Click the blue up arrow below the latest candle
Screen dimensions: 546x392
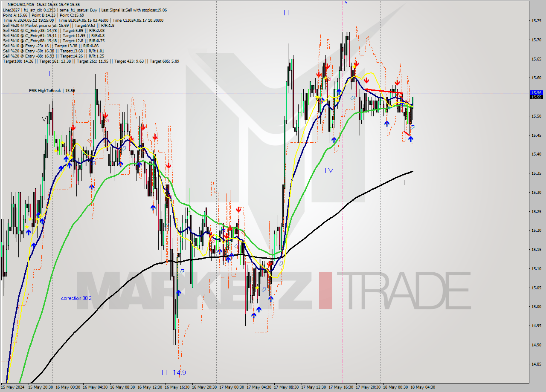click(410, 138)
